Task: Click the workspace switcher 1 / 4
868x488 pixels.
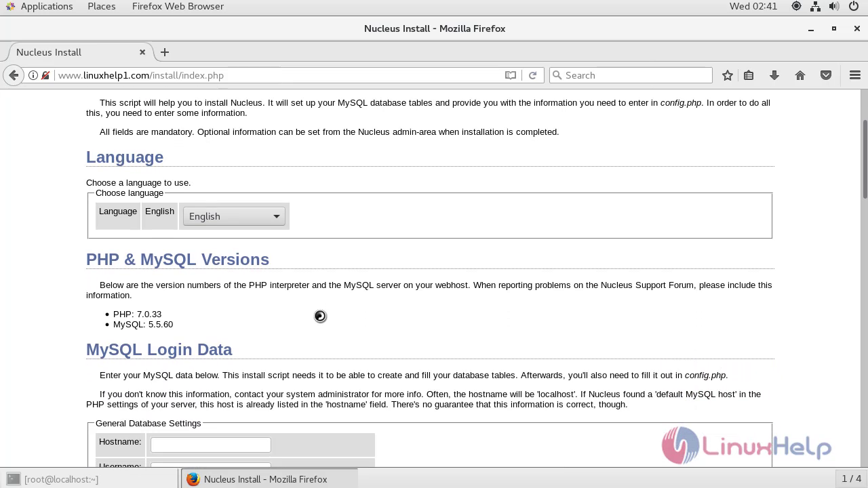Action: [x=851, y=479]
